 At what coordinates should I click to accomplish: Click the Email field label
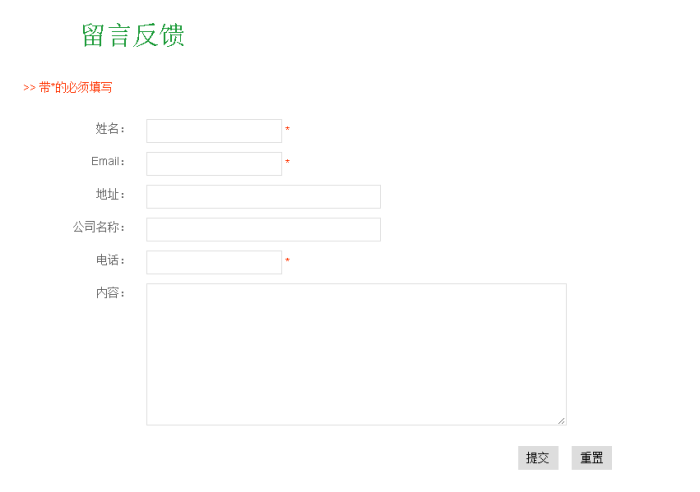point(108,161)
